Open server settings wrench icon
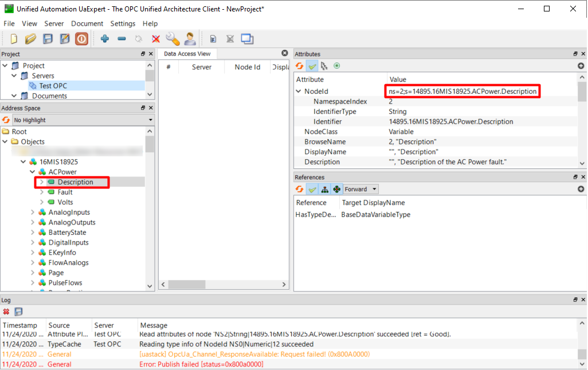This screenshot has height=370, width=588. pyautogui.click(x=173, y=39)
